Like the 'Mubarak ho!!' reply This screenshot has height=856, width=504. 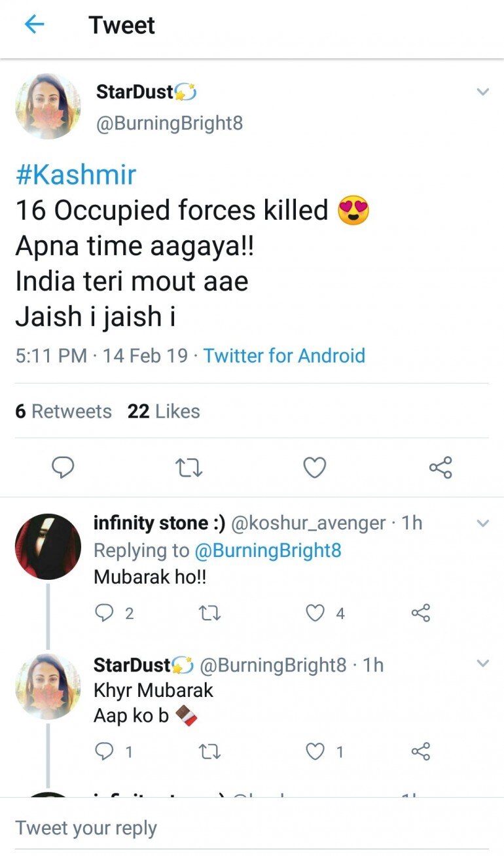point(315,613)
